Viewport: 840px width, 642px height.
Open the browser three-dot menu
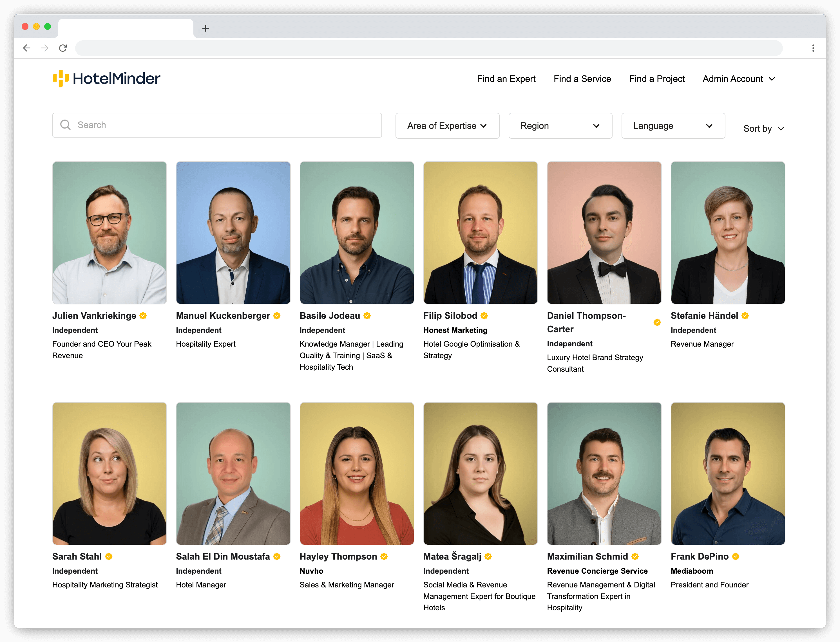click(813, 48)
